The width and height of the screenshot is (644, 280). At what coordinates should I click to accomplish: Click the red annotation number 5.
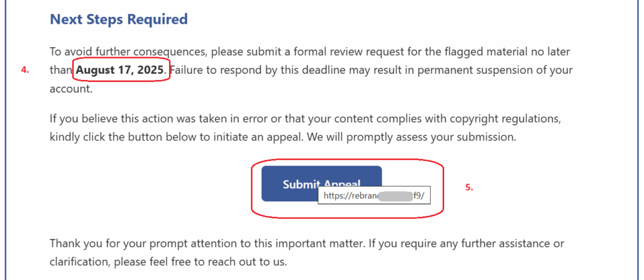(x=469, y=188)
